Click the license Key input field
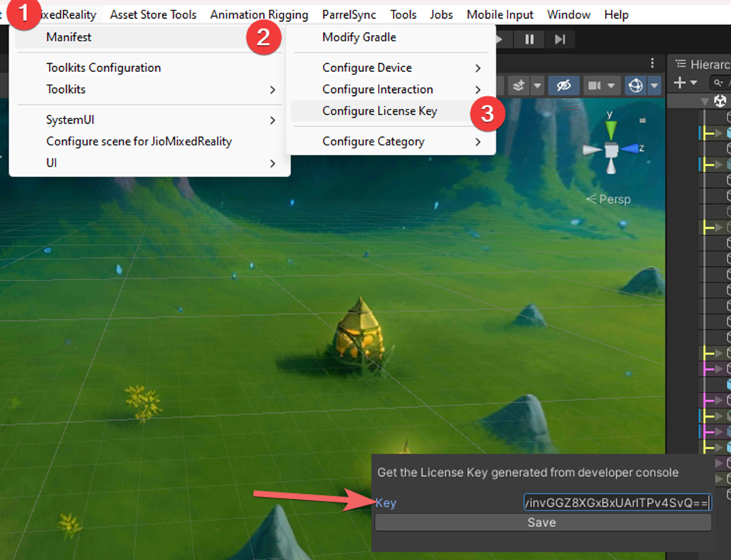The width and height of the screenshot is (731, 560). pyautogui.click(x=616, y=502)
